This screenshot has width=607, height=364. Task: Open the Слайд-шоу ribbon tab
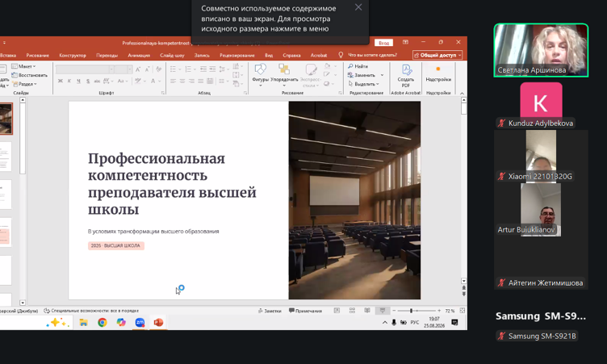coord(172,56)
